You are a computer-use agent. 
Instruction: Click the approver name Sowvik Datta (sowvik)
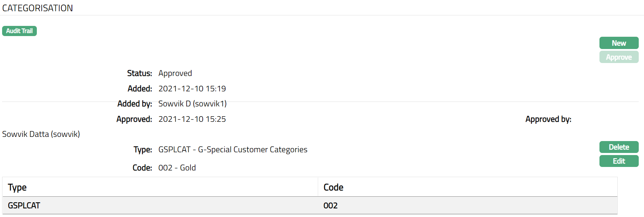pyautogui.click(x=41, y=134)
